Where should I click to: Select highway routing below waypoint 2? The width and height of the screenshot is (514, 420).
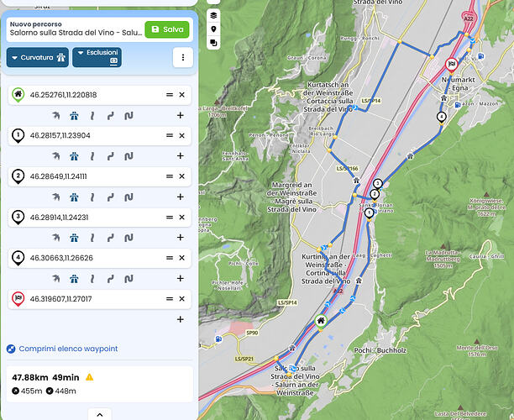point(74,197)
